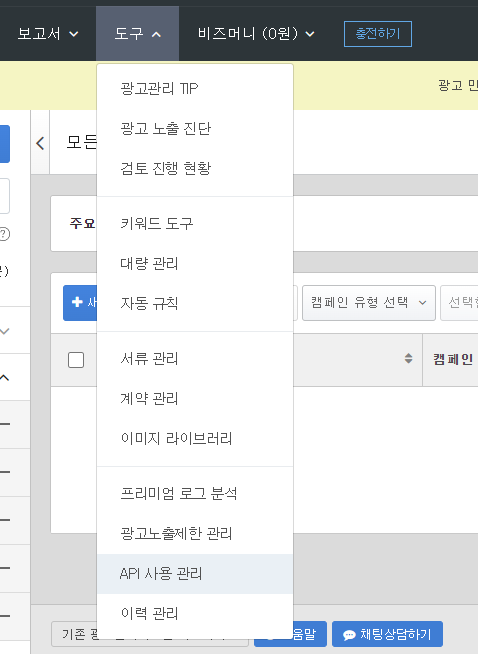The image size is (478, 654).
Task: Open 검토 진행 현황 from the menu
Action: point(195,169)
